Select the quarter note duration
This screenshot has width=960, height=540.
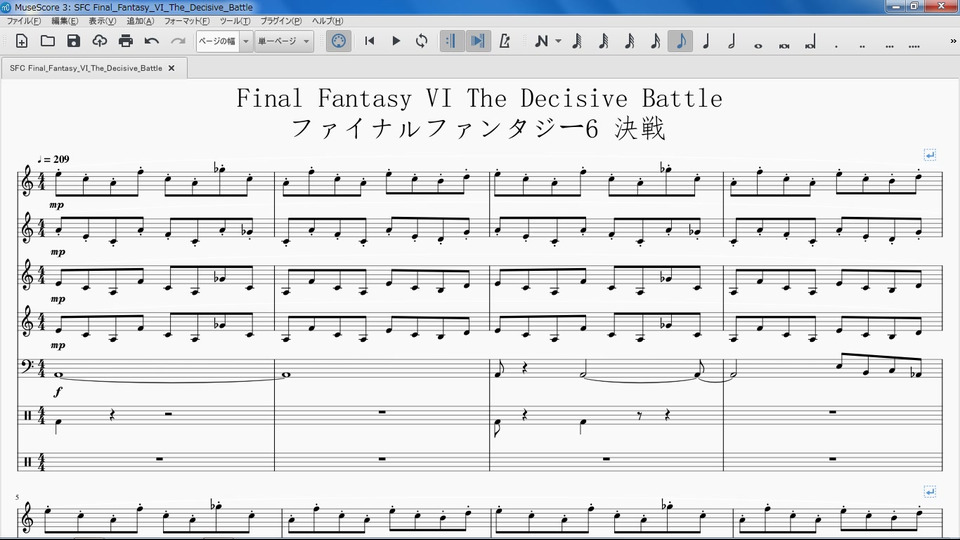point(706,41)
